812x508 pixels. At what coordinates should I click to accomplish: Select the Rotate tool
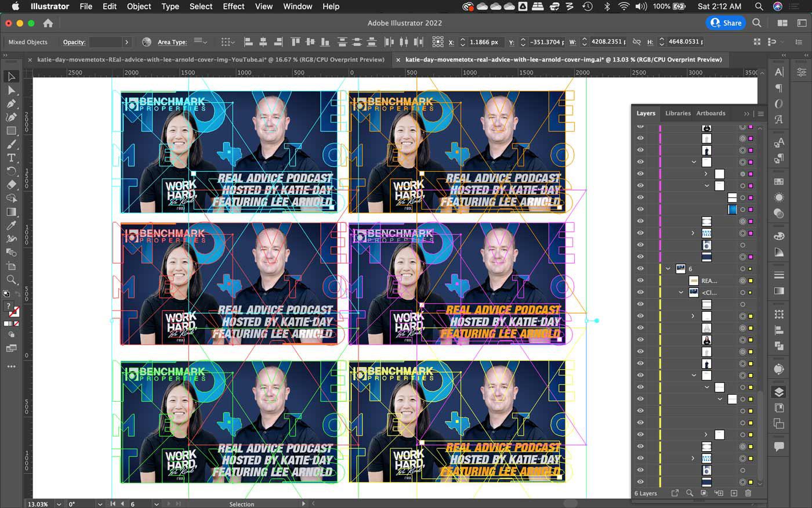click(x=11, y=171)
